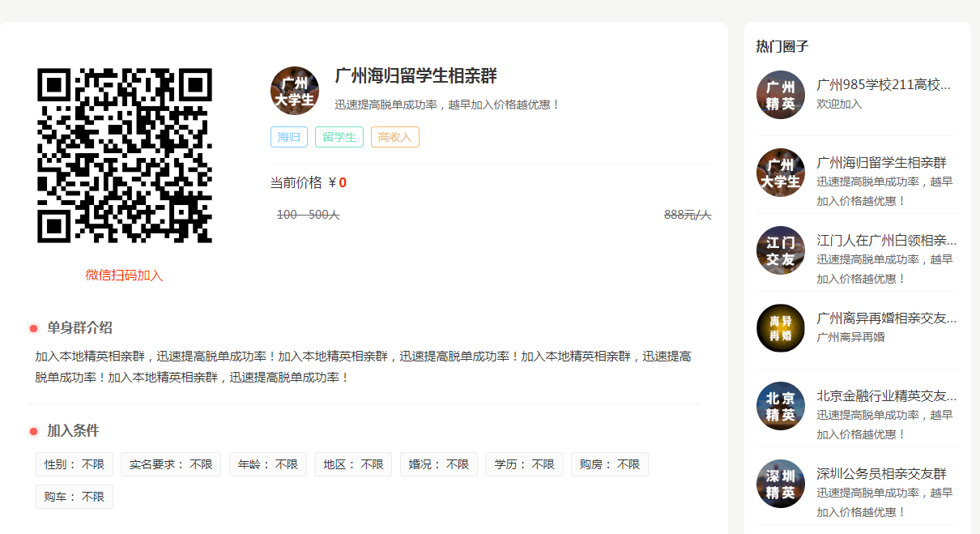Click the 欢迎加入 description text
Image resolution: width=980 pixels, height=534 pixels.
(x=839, y=105)
